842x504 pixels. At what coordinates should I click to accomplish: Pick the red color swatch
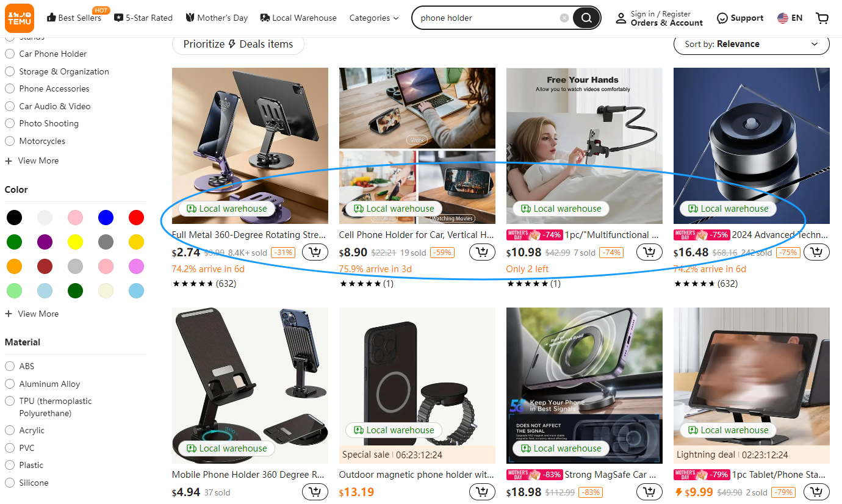(x=136, y=217)
